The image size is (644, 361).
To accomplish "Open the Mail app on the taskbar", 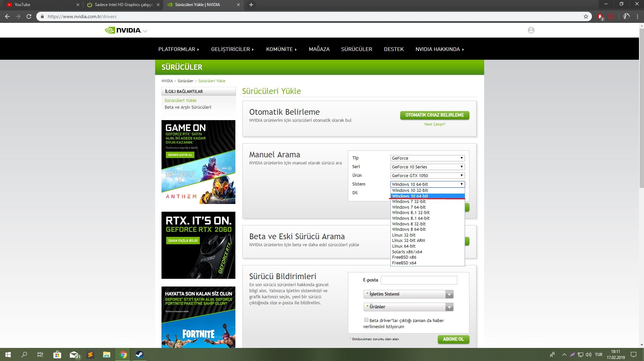I will (x=75, y=355).
